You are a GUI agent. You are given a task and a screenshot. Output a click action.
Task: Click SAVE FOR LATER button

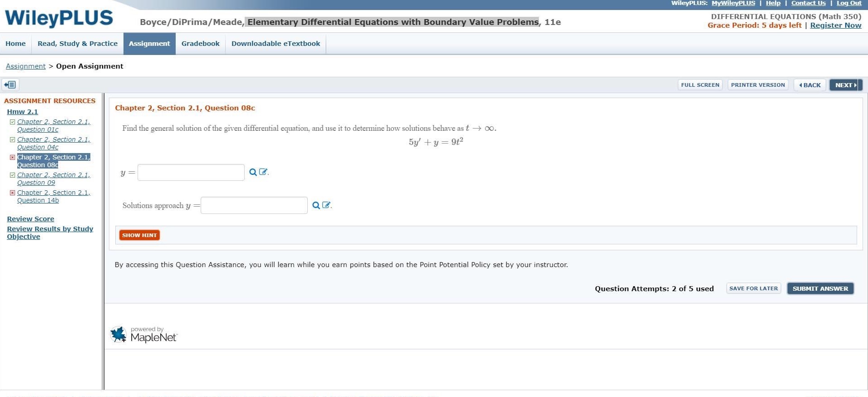coord(754,288)
